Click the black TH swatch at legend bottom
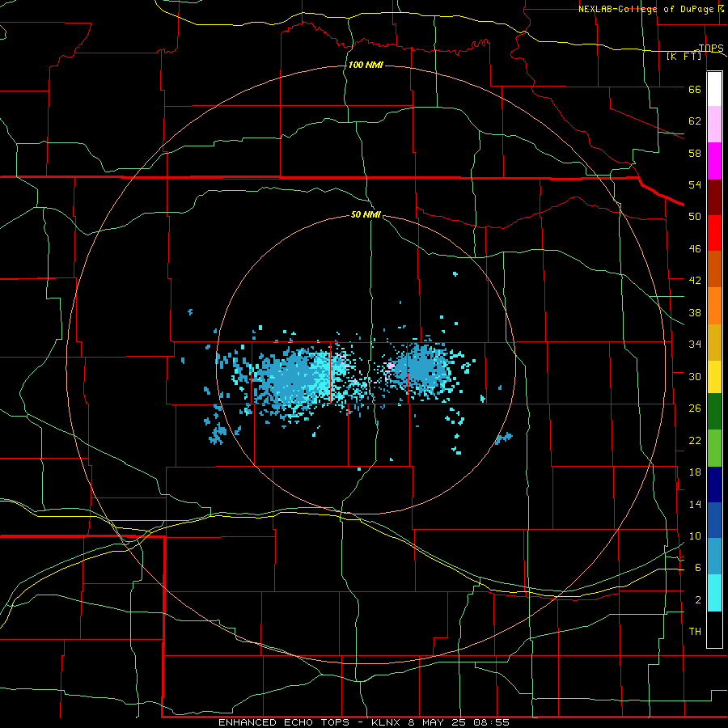728x728 pixels. [x=714, y=629]
